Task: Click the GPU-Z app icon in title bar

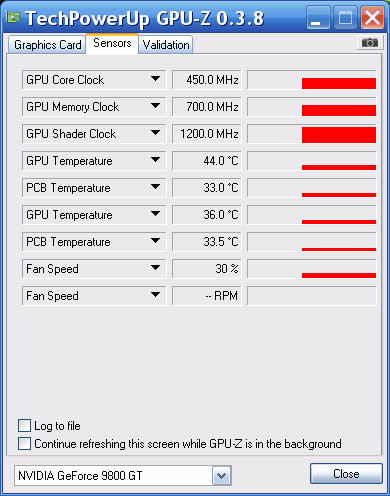Action: [x=14, y=17]
